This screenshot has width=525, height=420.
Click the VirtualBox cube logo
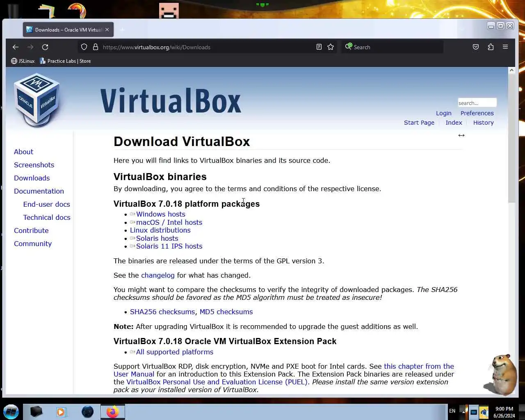37,100
